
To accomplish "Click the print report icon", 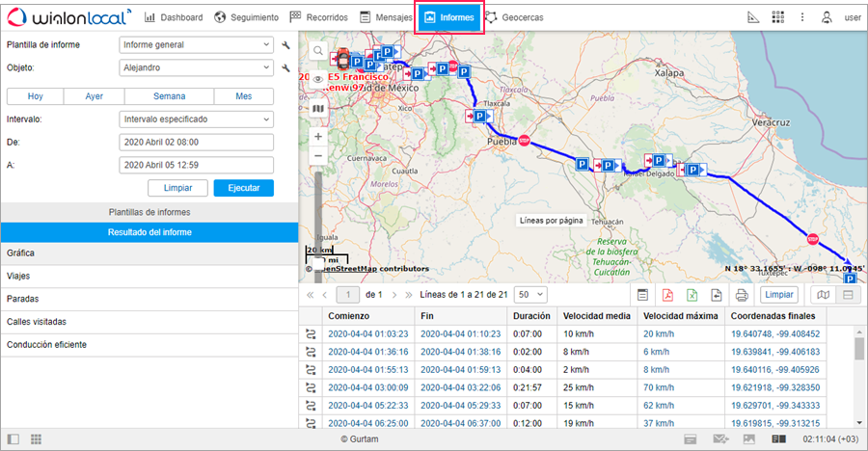I will point(742,294).
